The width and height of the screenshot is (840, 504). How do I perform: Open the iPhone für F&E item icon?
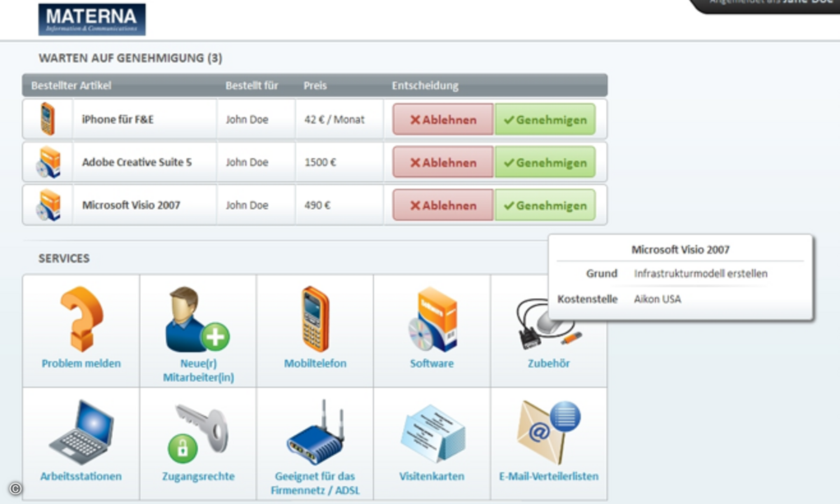48,119
